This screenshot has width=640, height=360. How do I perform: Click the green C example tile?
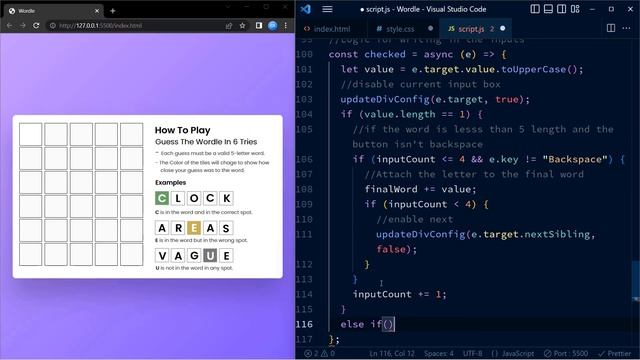(x=162, y=198)
